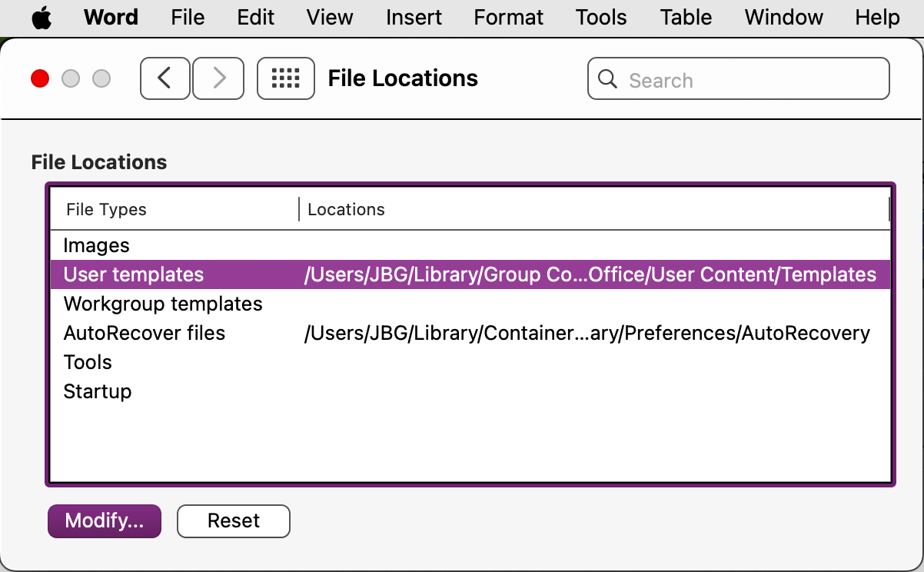Image resolution: width=924 pixels, height=572 pixels.
Task: Open the Edit menu
Action: (256, 17)
